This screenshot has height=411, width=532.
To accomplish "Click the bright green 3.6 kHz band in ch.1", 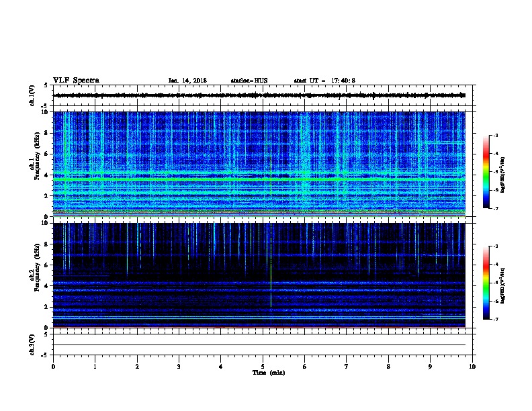I will click(259, 179).
